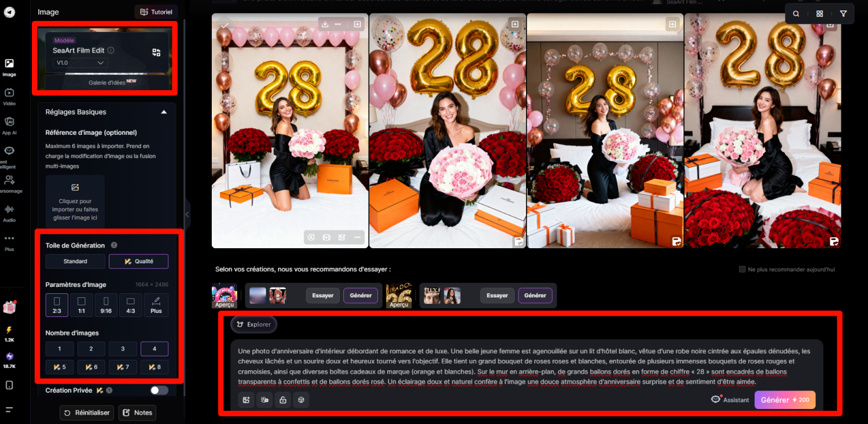Click the model swap icon beside SeaArt Film Edit

pos(156,53)
